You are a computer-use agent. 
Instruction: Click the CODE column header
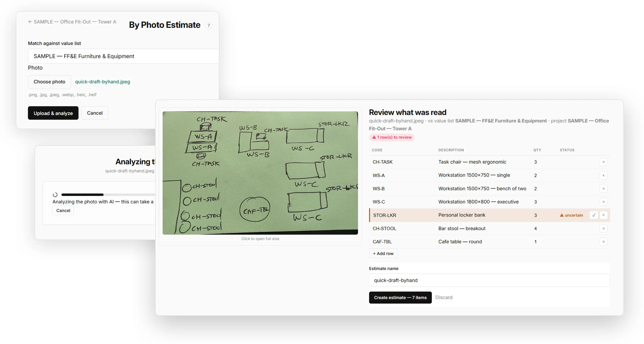377,150
